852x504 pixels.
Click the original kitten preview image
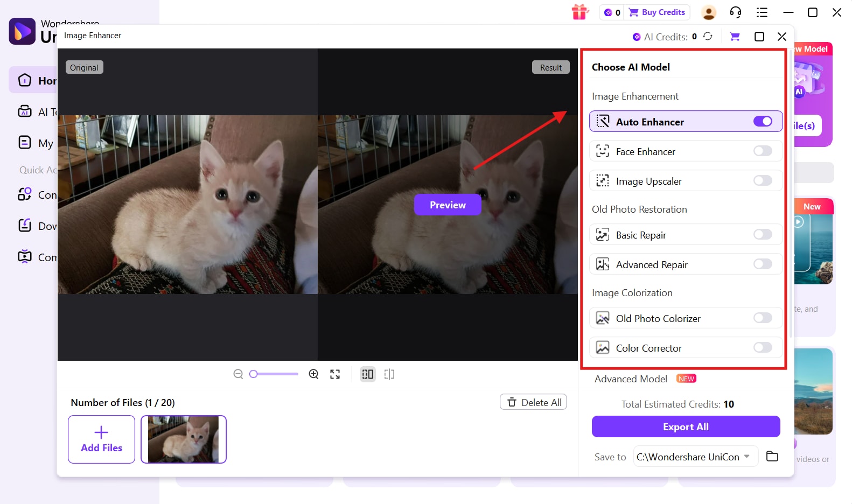coord(187,205)
